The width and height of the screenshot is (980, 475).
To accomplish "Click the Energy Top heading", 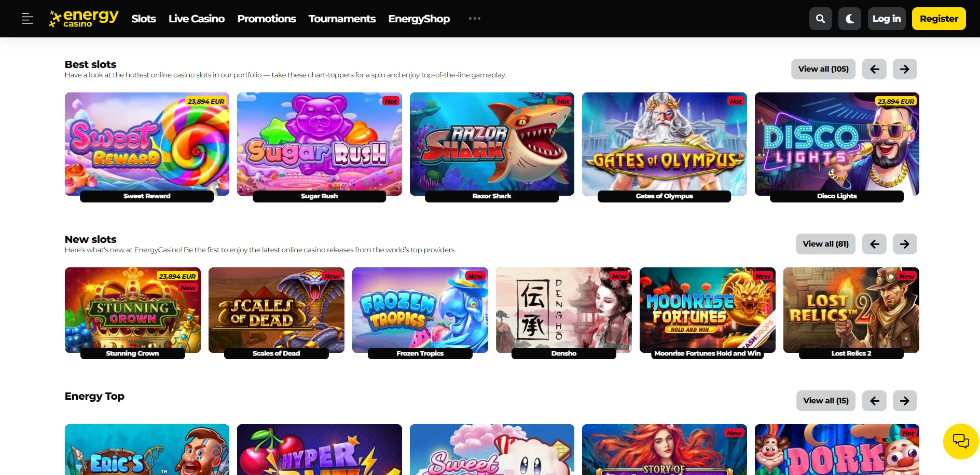I will 94,396.
